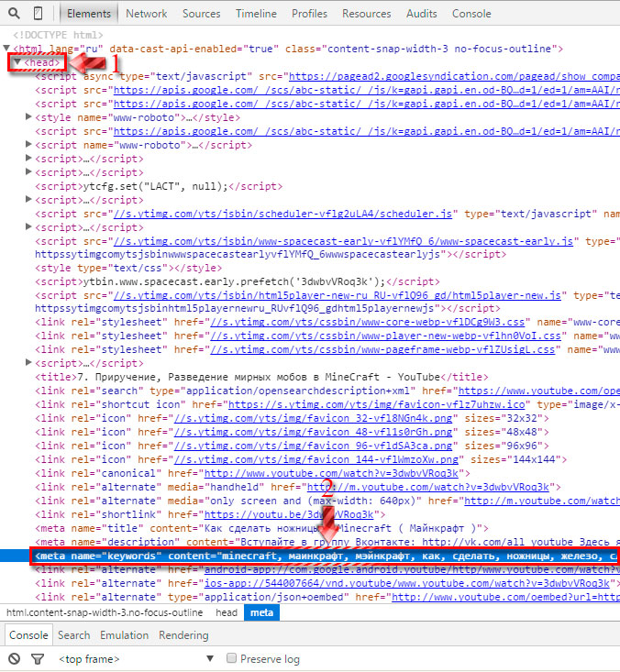Toggle device mode phone icon
Image resolution: width=620 pixels, height=672 pixels.
tap(38, 14)
